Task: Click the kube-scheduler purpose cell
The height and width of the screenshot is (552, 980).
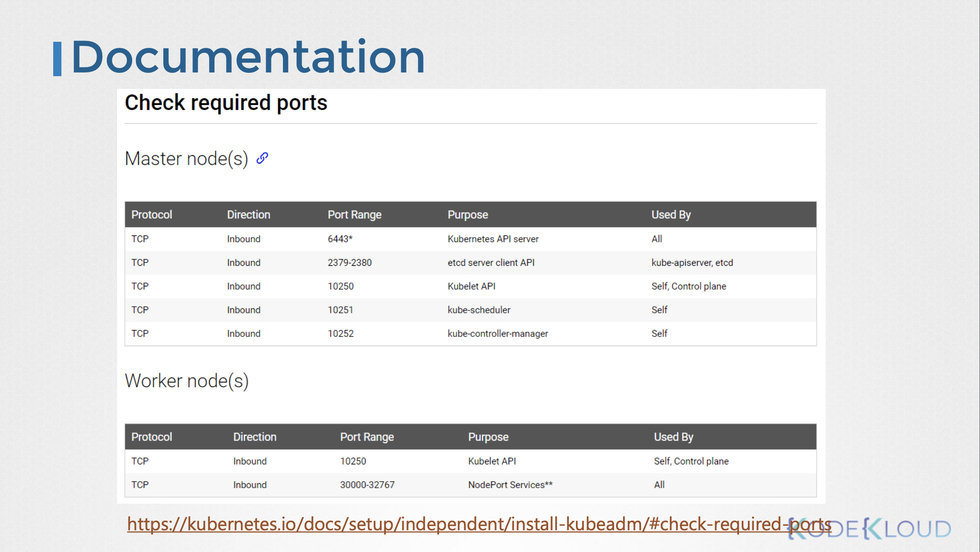Action: 479,310
